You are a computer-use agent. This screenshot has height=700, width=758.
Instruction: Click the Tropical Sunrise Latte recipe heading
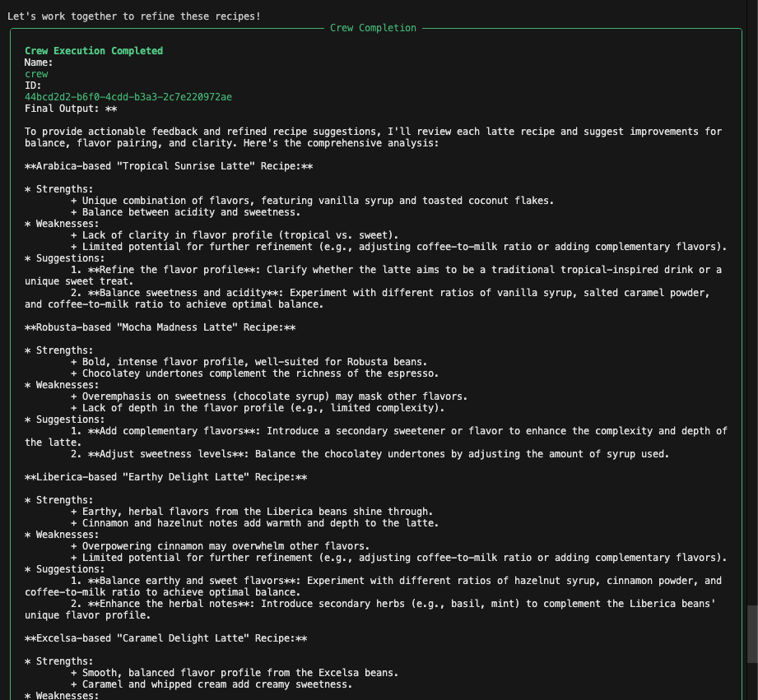click(x=169, y=166)
